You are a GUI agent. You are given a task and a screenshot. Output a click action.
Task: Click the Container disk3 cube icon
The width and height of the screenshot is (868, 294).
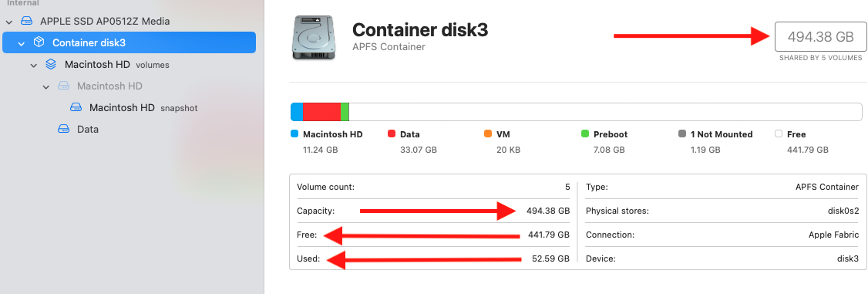(x=39, y=42)
